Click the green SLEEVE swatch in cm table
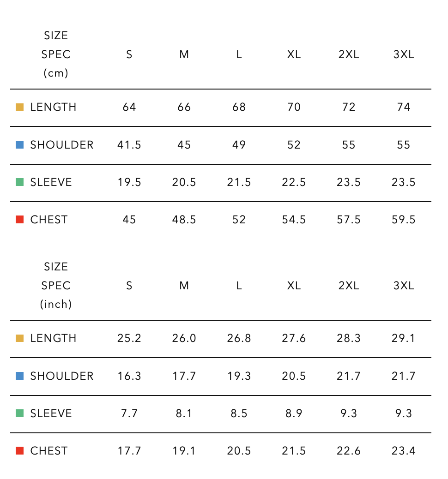 point(19,182)
